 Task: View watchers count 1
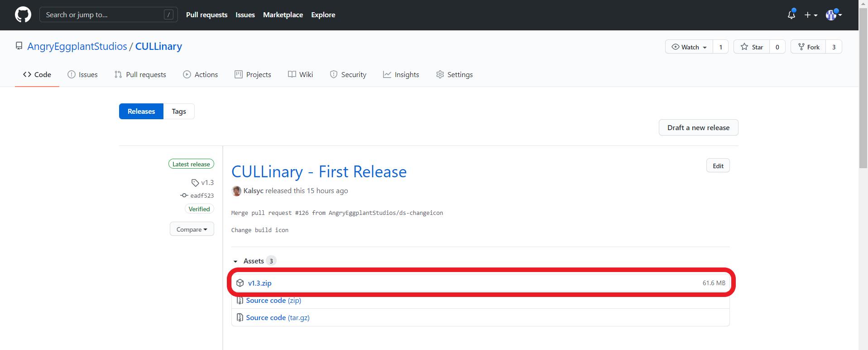[x=721, y=47]
